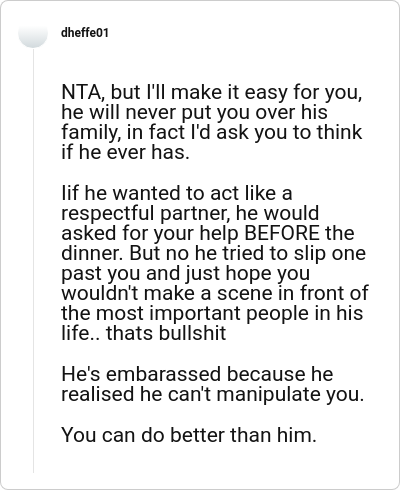Click the word "dinner." in the second paragraph
Screen dimensions: 400x490
click(92, 253)
